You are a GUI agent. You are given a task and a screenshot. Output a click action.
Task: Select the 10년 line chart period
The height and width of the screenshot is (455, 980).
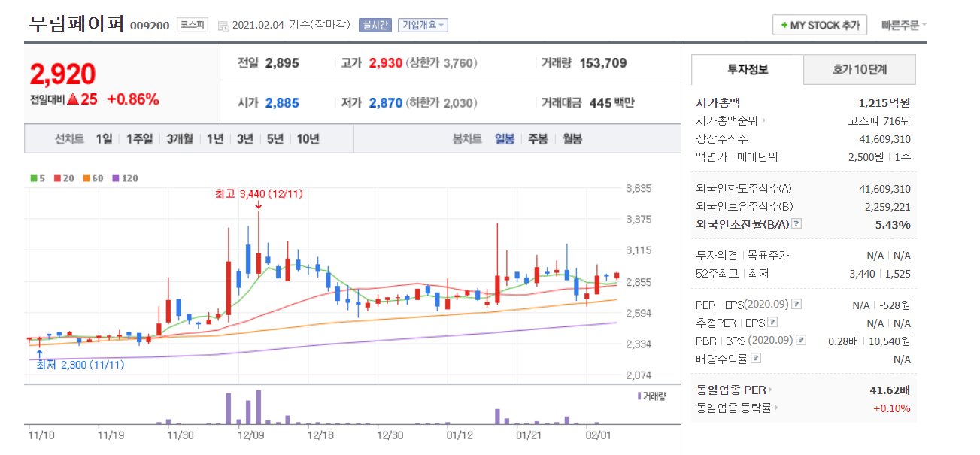[308, 139]
